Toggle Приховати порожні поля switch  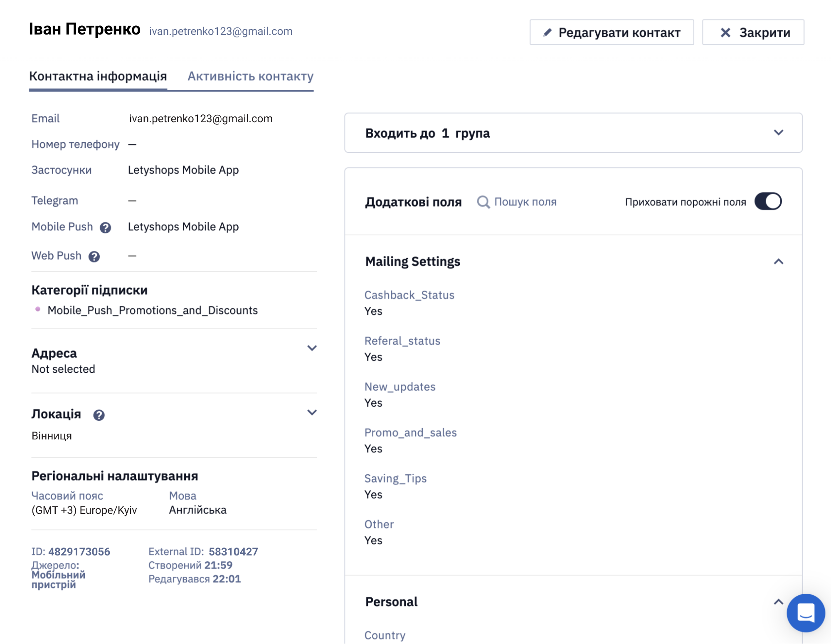pos(768,202)
